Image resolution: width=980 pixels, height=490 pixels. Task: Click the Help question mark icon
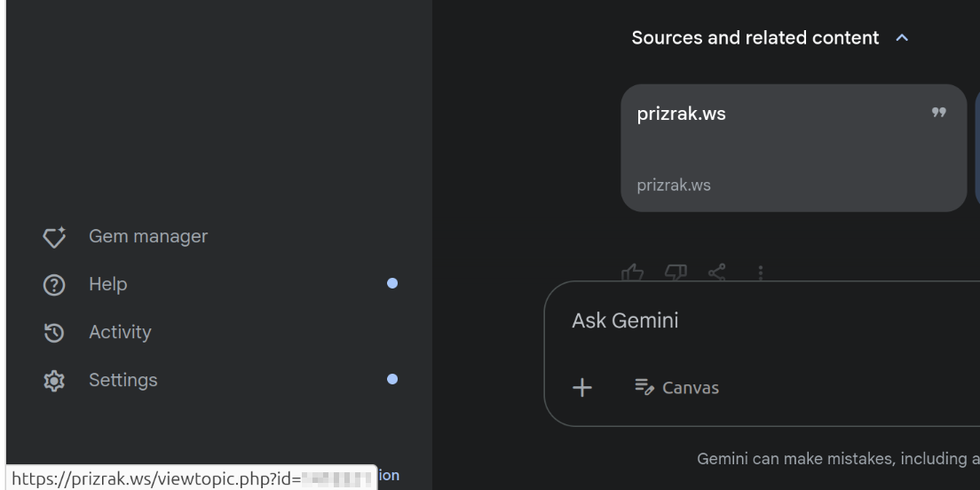[x=54, y=285]
